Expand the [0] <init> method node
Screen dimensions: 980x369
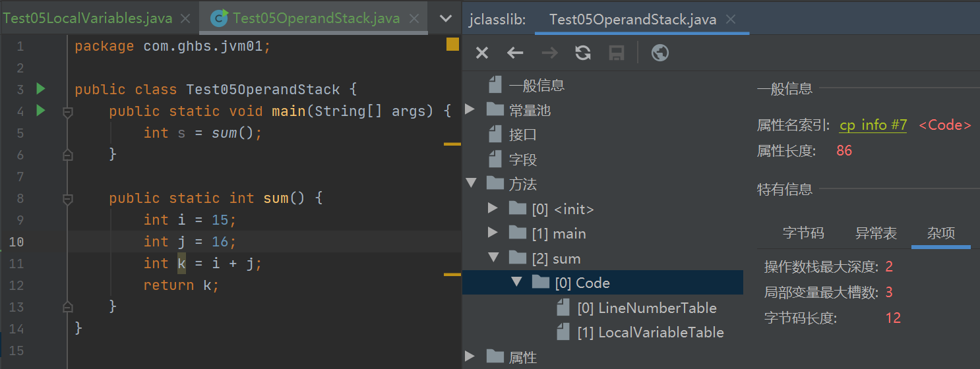493,208
